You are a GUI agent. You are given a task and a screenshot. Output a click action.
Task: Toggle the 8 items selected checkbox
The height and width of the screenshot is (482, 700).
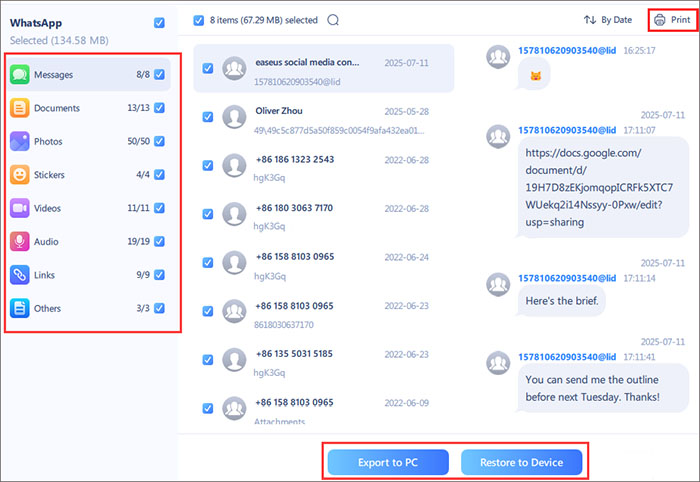tap(199, 21)
